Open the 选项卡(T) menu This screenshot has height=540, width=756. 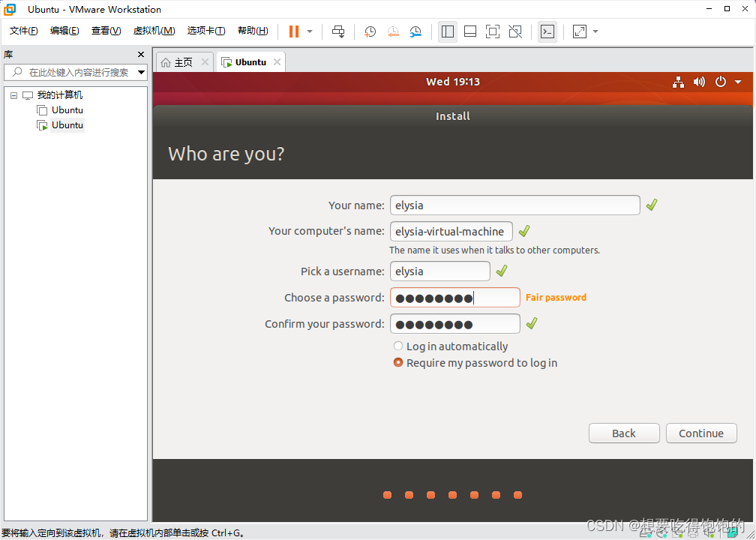[x=206, y=31]
